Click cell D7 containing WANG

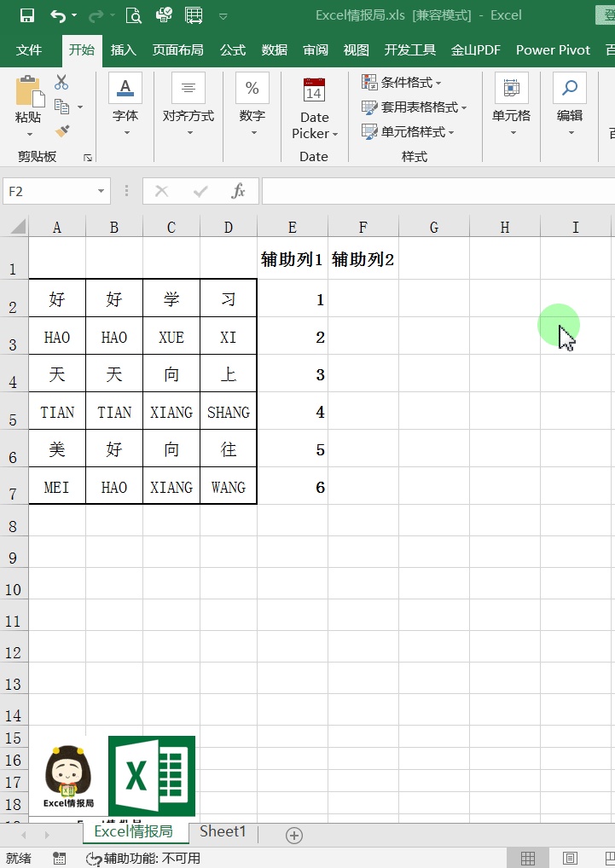pos(228,487)
